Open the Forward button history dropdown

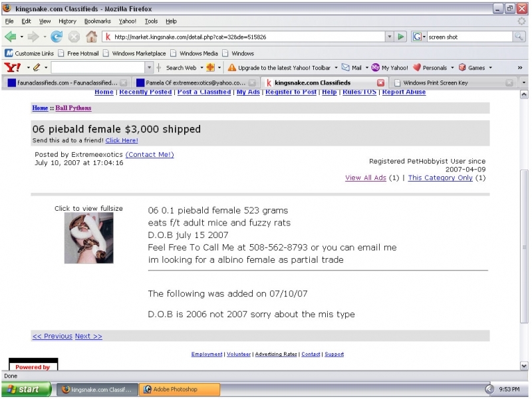(x=45, y=37)
